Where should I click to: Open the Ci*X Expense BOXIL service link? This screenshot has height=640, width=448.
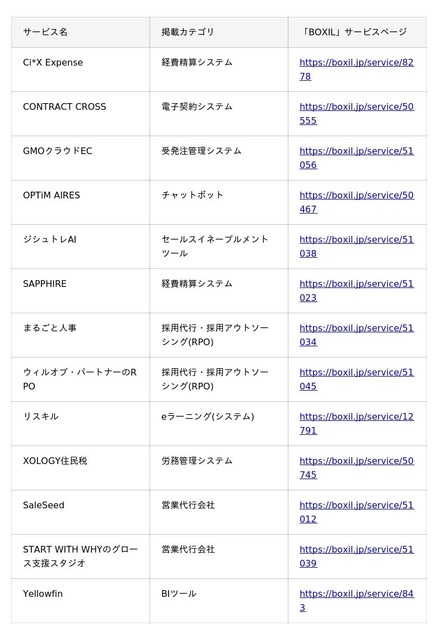[x=356, y=69]
